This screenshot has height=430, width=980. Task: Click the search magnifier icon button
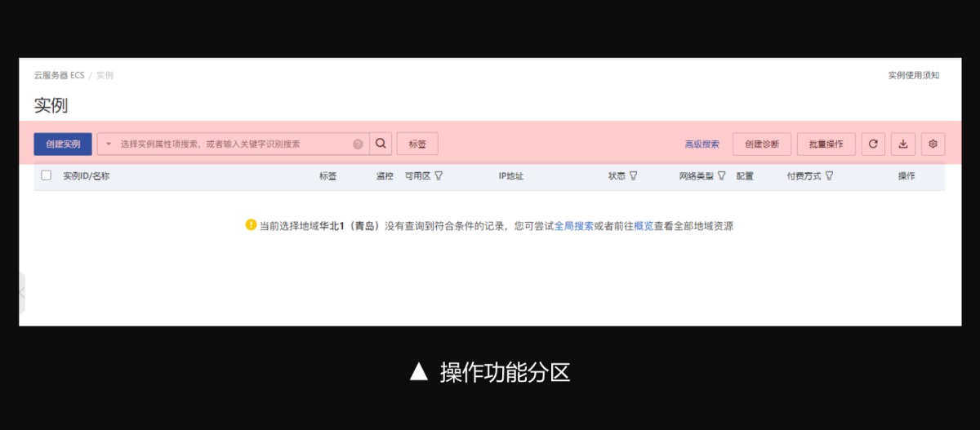click(x=381, y=144)
